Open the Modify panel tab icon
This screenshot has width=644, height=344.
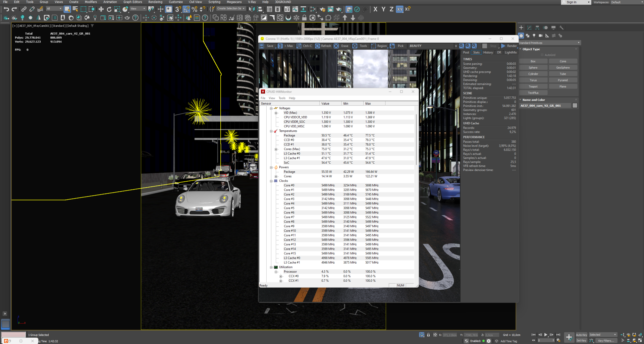click(529, 28)
